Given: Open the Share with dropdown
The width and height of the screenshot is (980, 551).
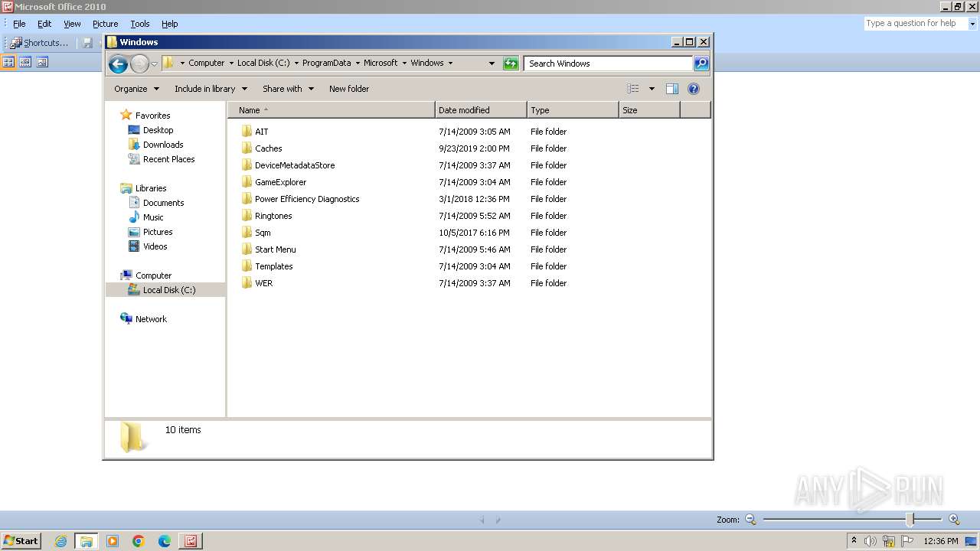Looking at the screenshot, I should pyautogui.click(x=288, y=89).
